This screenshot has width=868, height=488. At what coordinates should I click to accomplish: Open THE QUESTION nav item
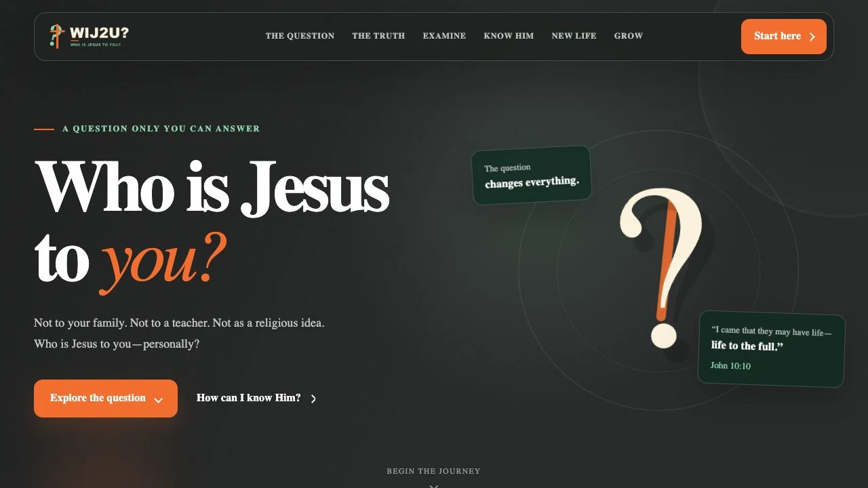300,36
